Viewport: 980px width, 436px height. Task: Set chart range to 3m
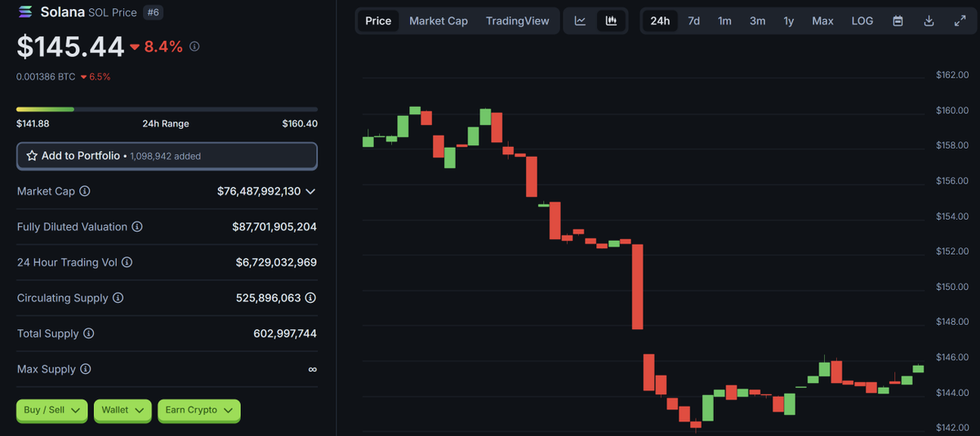pos(758,21)
